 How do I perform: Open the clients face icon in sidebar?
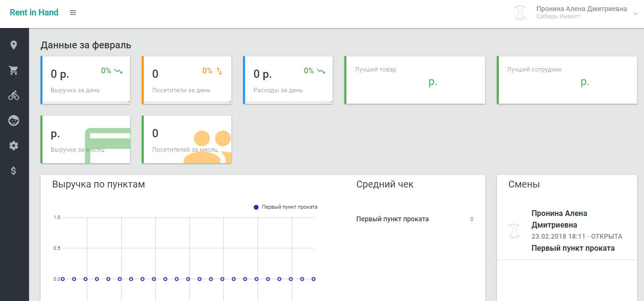14,121
